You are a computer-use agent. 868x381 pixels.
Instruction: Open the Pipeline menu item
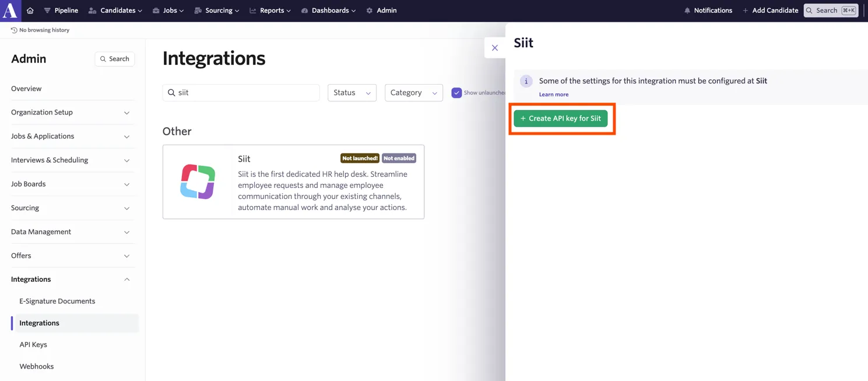tap(61, 11)
